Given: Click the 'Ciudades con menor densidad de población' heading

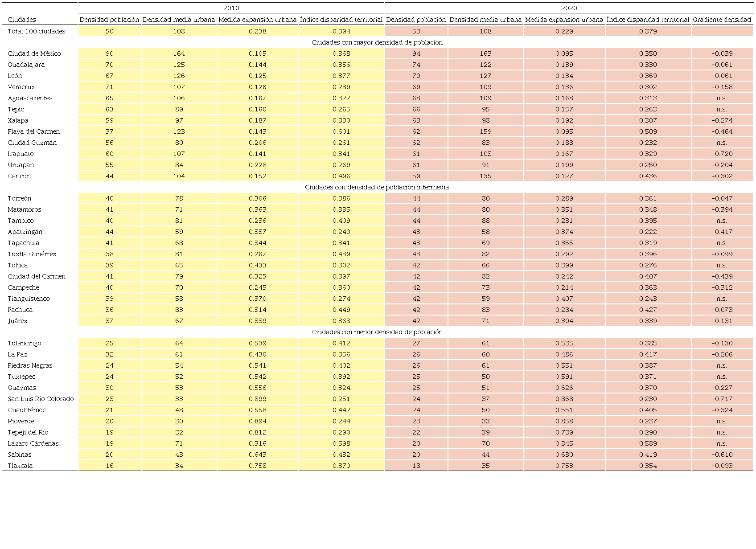Looking at the screenshot, I should click(x=377, y=332).
